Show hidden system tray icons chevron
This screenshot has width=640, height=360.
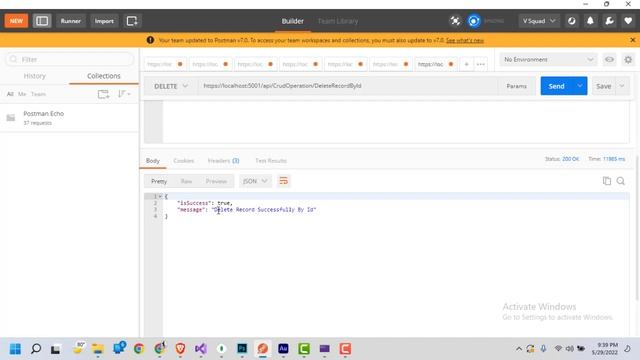[519, 349]
